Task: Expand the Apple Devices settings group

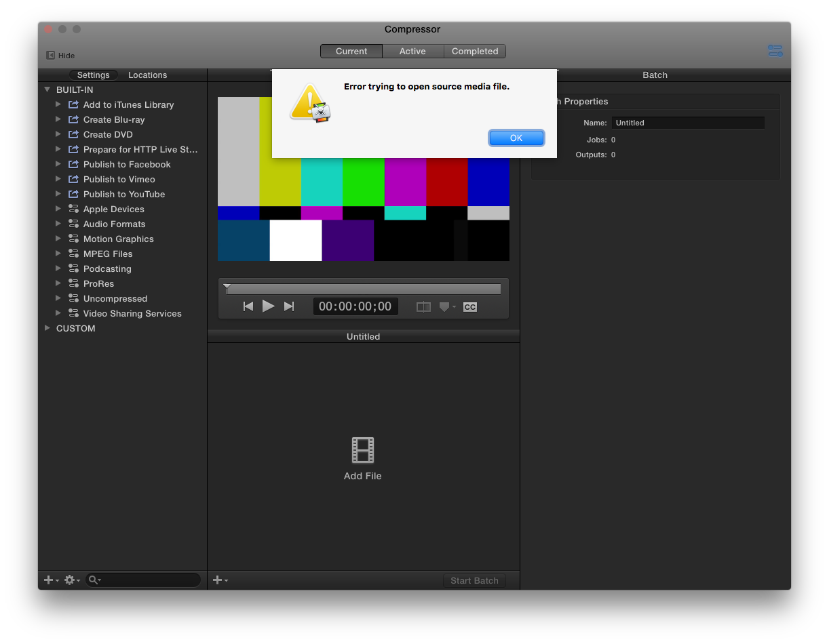Action: click(x=58, y=209)
